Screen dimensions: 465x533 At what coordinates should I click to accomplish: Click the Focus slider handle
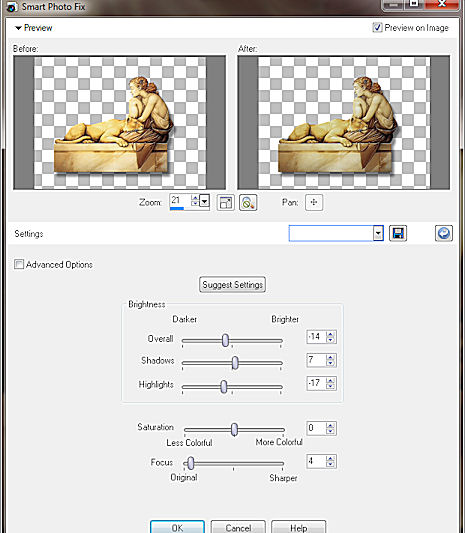point(191,463)
